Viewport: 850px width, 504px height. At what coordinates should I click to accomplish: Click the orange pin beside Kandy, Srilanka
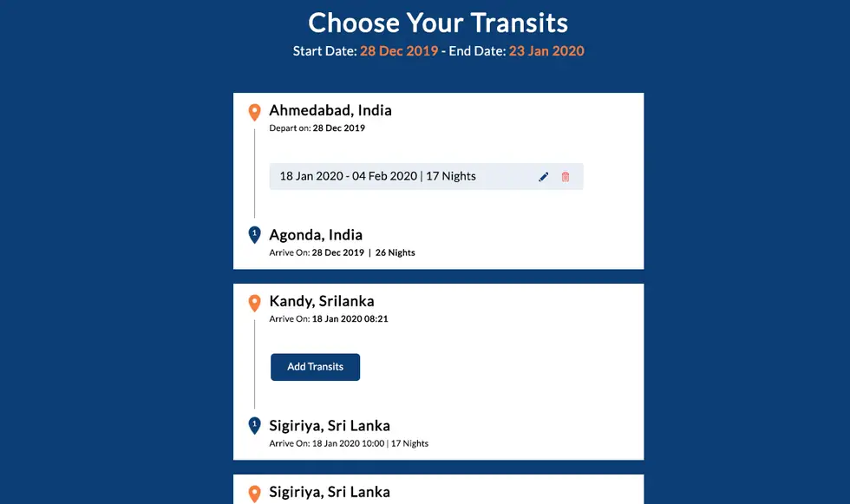click(254, 303)
